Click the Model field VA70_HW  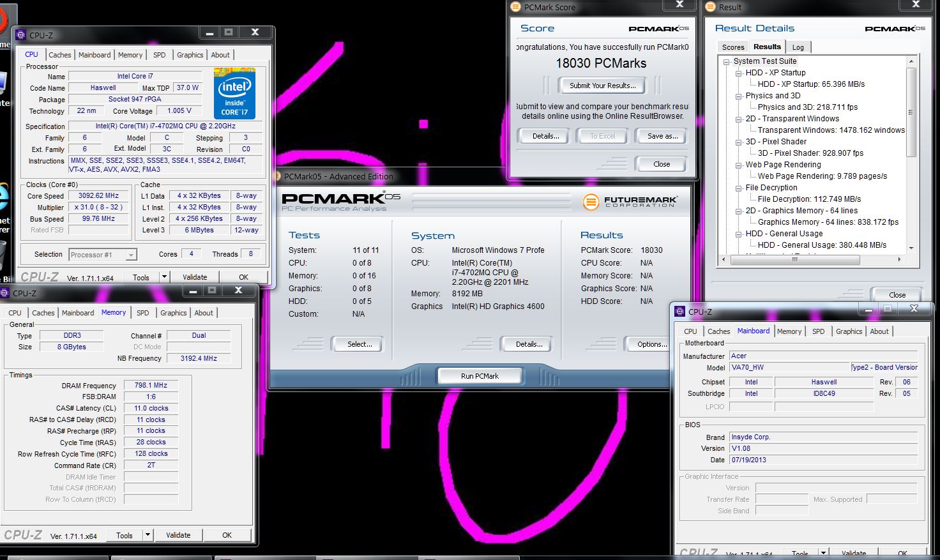pyautogui.click(x=789, y=368)
